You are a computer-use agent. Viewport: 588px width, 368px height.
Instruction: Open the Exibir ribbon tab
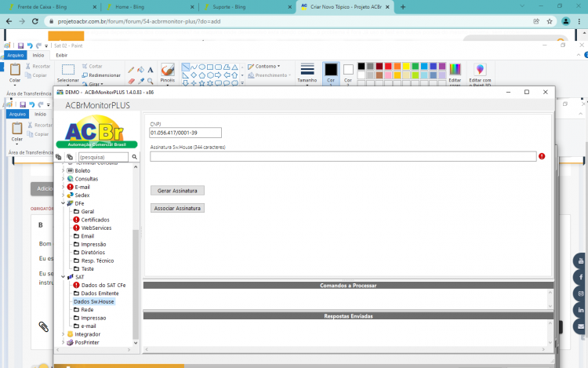(61, 55)
